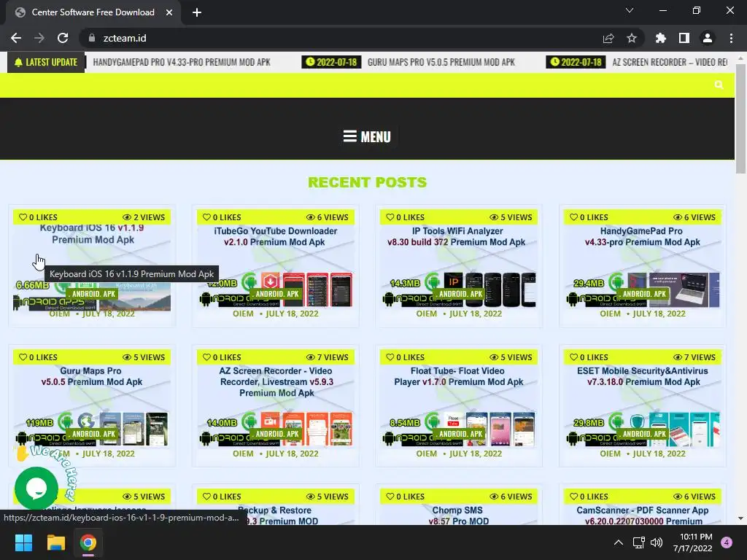
Task: Click the browser back arrow
Action: [16, 38]
